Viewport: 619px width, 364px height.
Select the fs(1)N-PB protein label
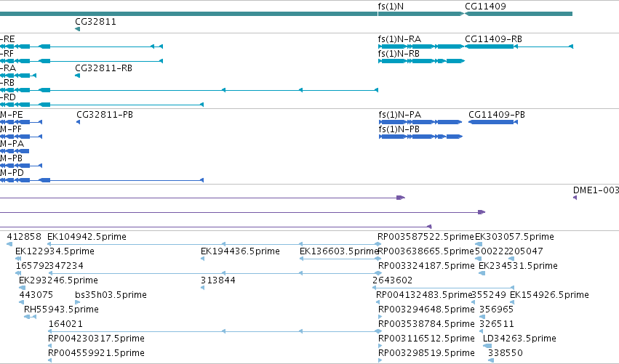[x=399, y=129]
